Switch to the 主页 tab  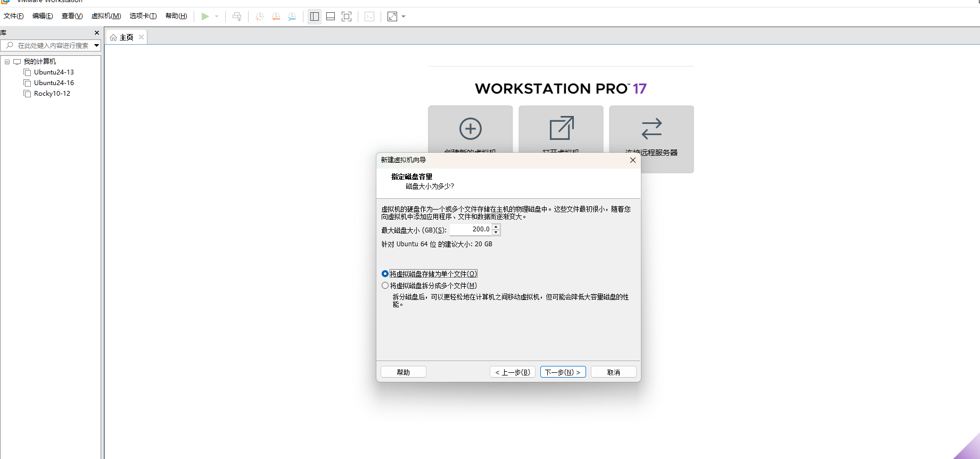[x=126, y=37]
